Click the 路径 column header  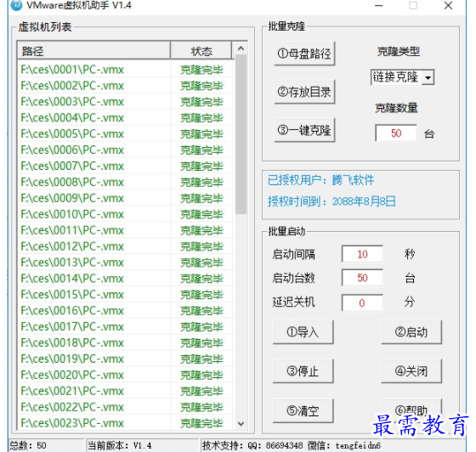[x=93, y=51]
